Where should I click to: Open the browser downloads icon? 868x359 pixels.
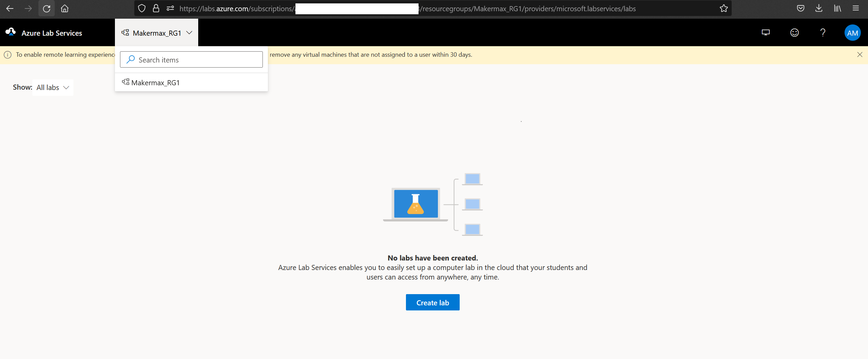tap(819, 8)
